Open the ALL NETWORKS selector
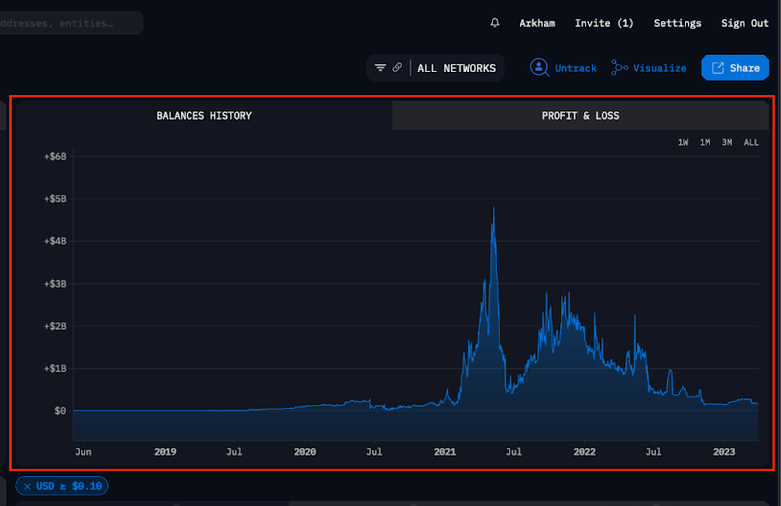This screenshot has width=781, height=506. [x=456, y=68]
